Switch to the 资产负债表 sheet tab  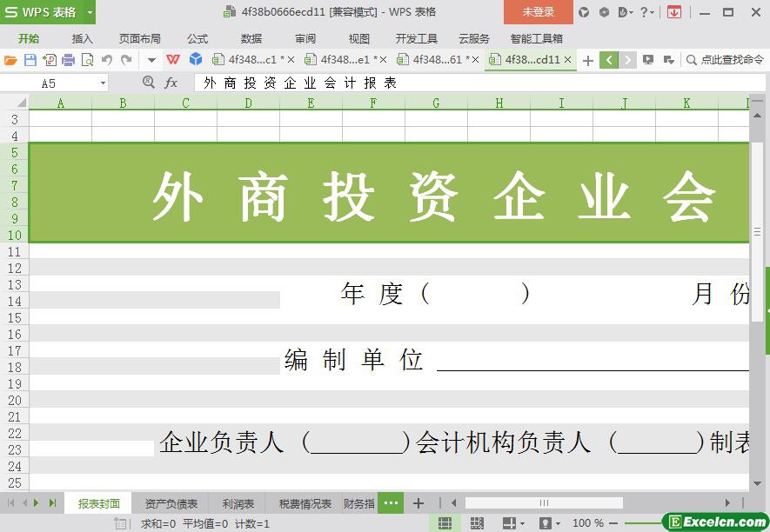point(171,503)
